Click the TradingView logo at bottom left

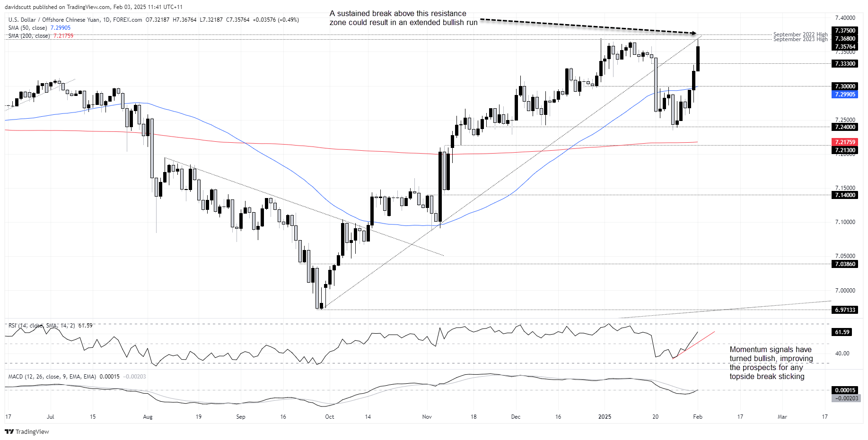tap(27, 431)
